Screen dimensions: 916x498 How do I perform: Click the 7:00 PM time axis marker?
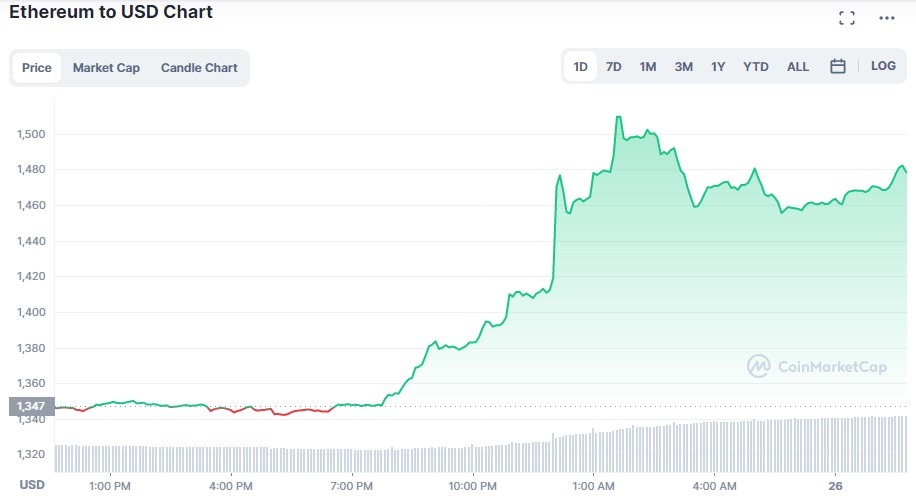coord(351,486)
